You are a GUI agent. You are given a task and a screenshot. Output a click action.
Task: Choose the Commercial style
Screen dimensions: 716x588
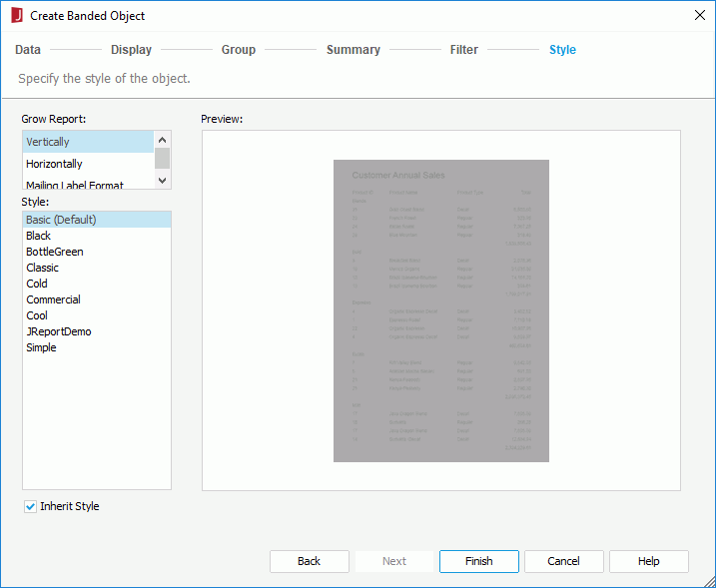[97, 299]
